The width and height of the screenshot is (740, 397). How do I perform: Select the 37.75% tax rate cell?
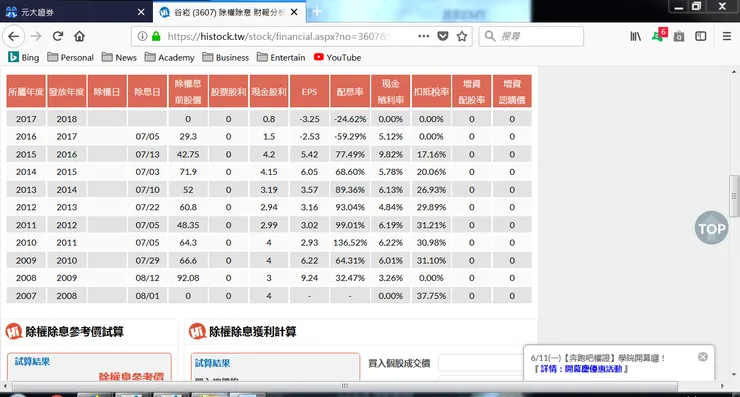click(x=431, y=296)
